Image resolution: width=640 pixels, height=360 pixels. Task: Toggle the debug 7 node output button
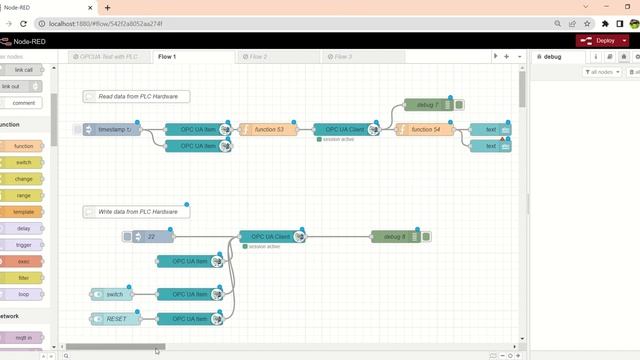coord(459,105)
